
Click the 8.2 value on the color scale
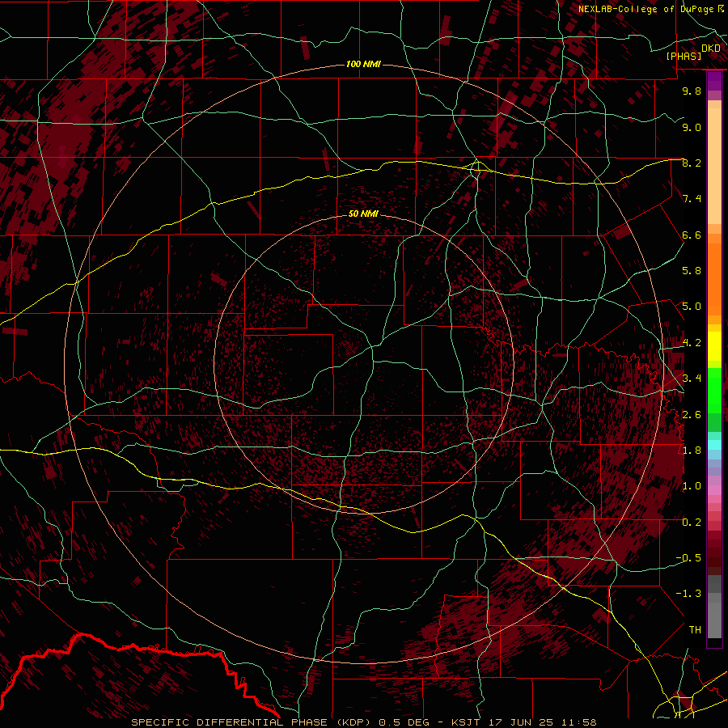point(692,163)
